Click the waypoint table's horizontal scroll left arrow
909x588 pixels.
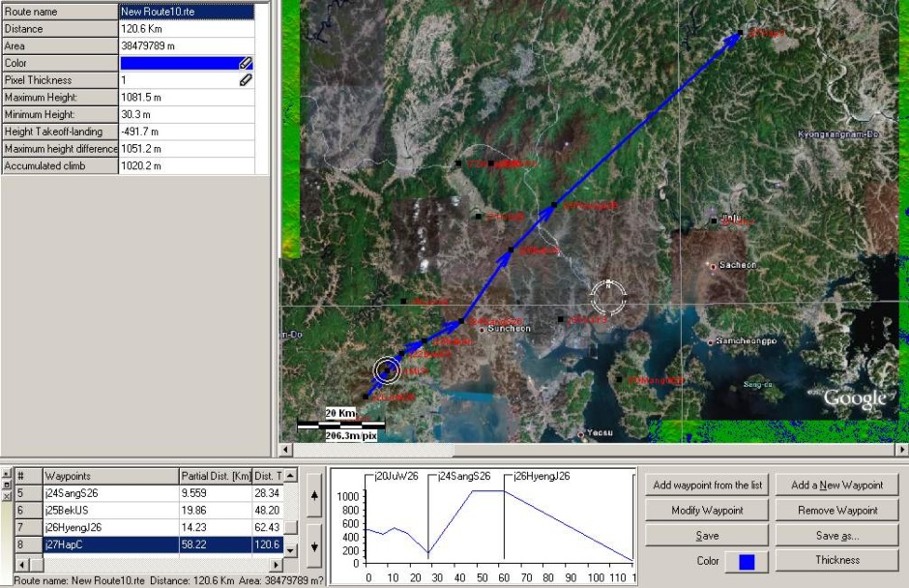22,564
